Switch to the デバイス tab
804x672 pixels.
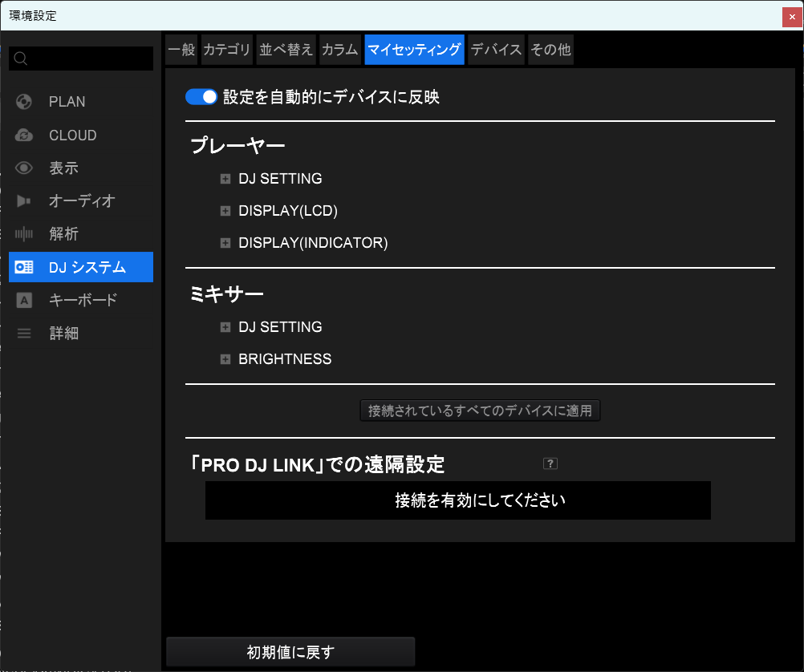[497, 50]
